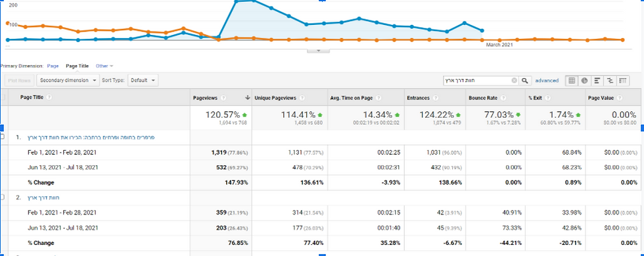
Task: Click the Pageviews sort arrow
Action: [247, 98]
